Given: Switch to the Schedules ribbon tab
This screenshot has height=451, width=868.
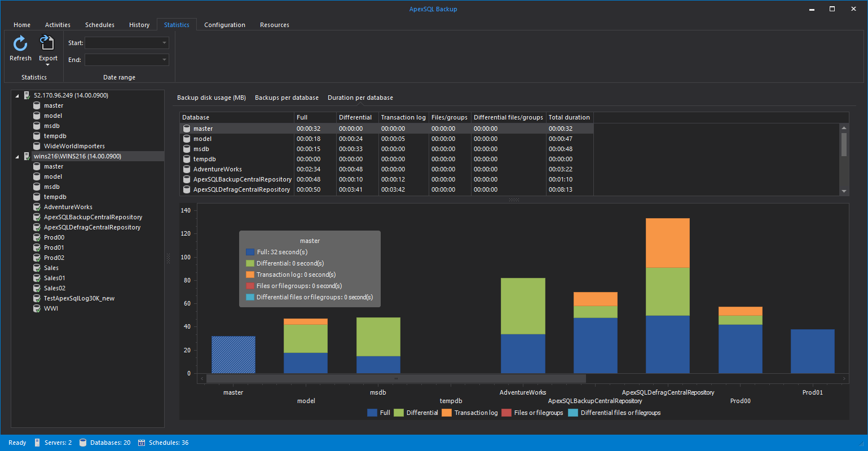Looking at the screenshot, I should click(99, 25).
